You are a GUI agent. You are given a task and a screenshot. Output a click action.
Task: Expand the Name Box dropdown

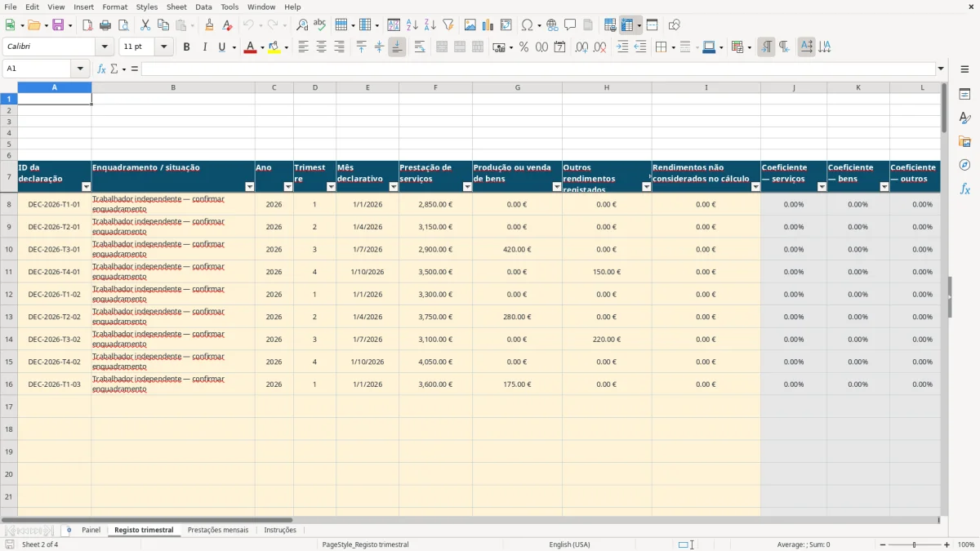80,69
